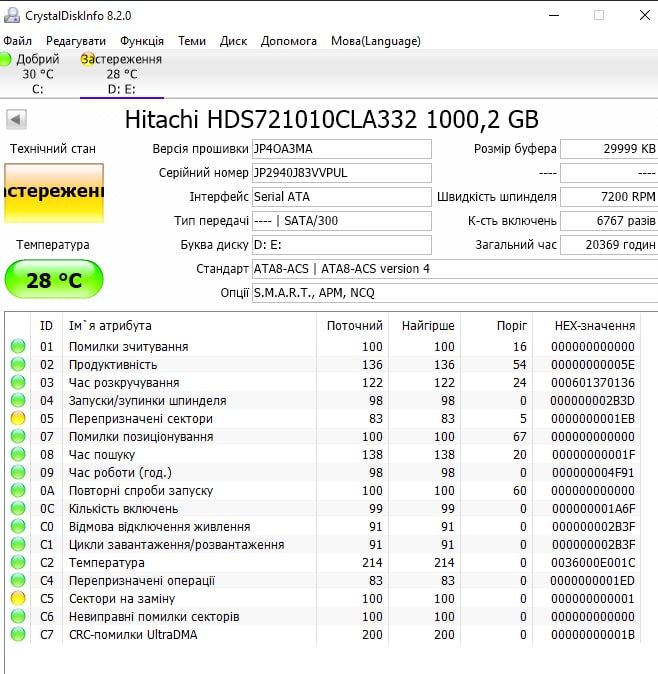Click status icon for Невиправні помилки секторів

click(18, 617)
